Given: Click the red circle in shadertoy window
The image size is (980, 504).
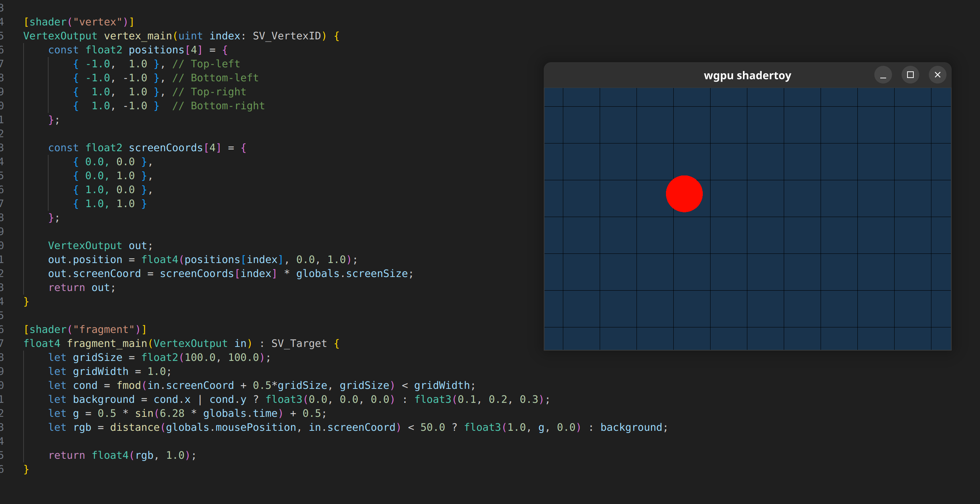Looking at the screenshot, I should pos(684,194).
